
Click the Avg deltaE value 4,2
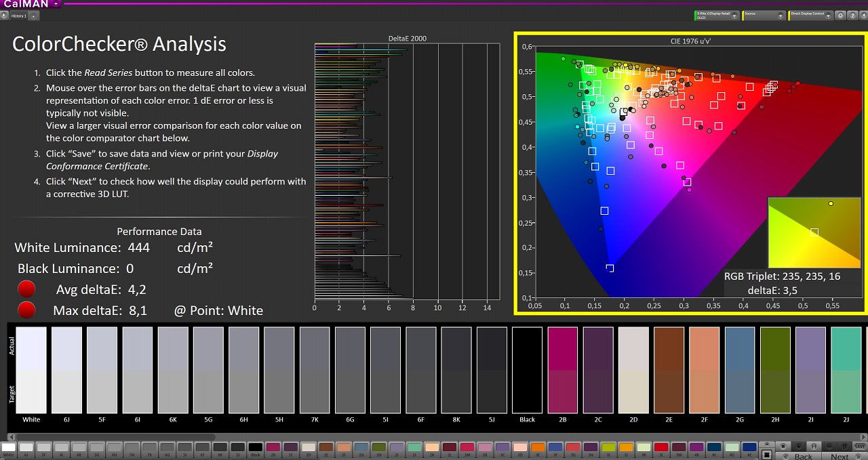tap(137, 290)
